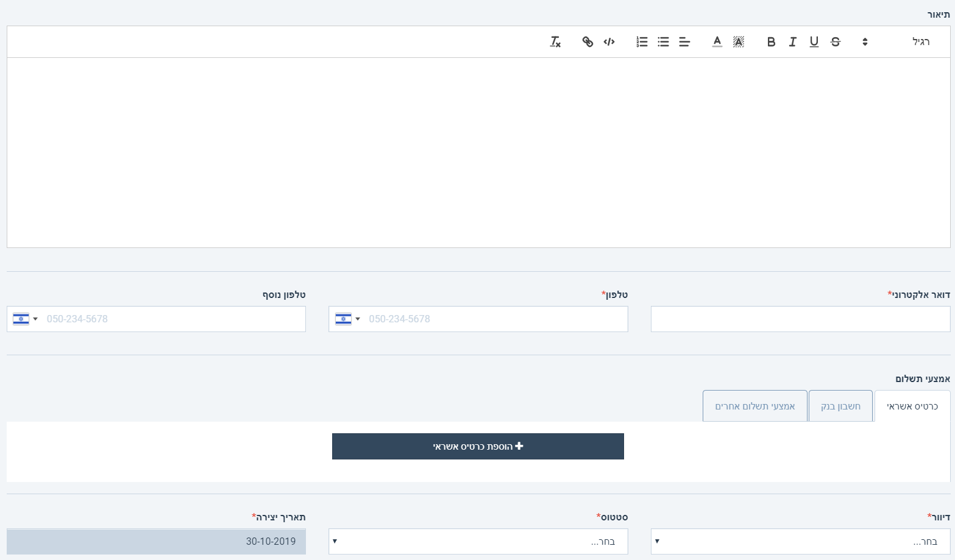Switch to the כרטיס אשראי tab
This screenshot has height=560, width=955.
tap(912, 406)
